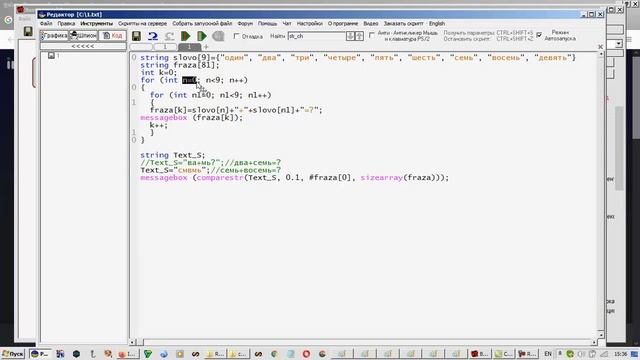Click Заказать скрипт menu item
The height and width of the screenshot is (360, 640).
pyautogui.click(x=403, y=24)
